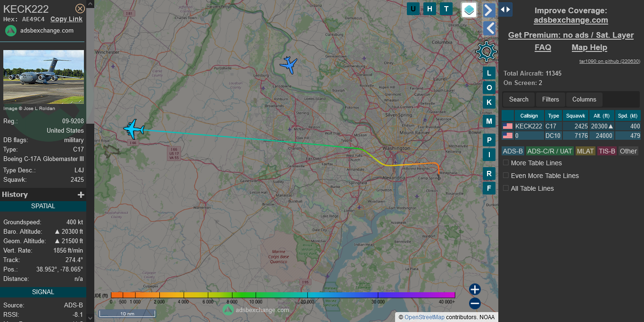Image resolution: width=644 pixels, height=322 pixels.
Task: Open the map layers selector
Action: point(469,10)
